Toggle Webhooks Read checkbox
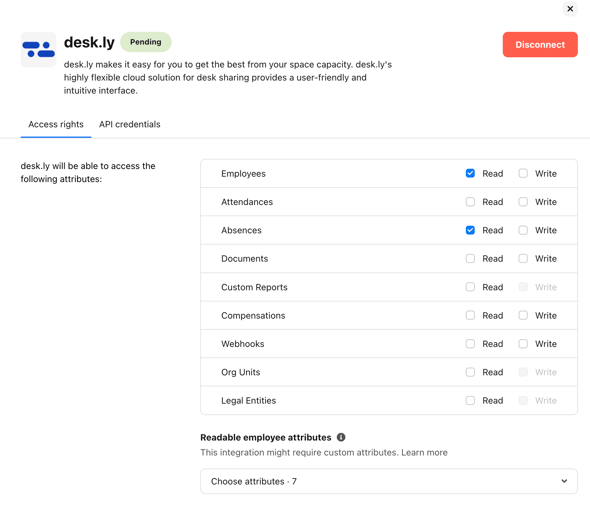Screen dimensions: 590x508 point(470,344)
